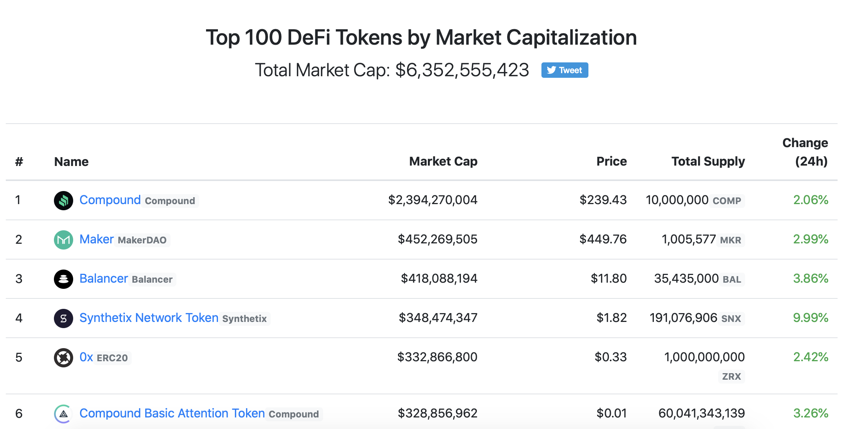Screen dimensions: 868x429
Task: Click the Compound Basic Attention Token logo
Action: tap(64, 414)
